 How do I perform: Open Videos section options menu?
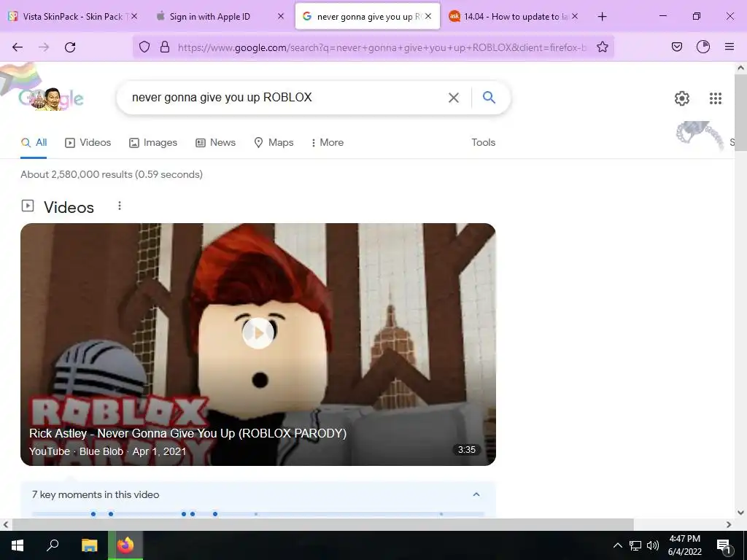[x=120, y=206]
